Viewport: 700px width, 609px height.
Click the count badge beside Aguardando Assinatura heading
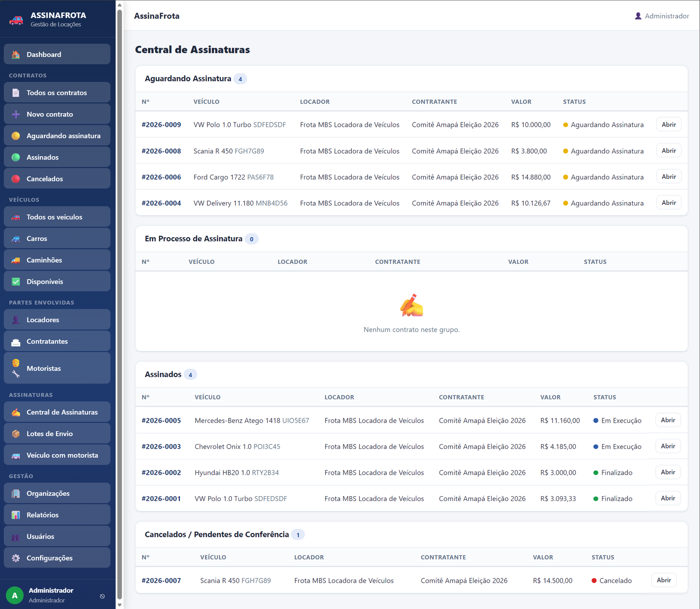click(x=240, y=79)
